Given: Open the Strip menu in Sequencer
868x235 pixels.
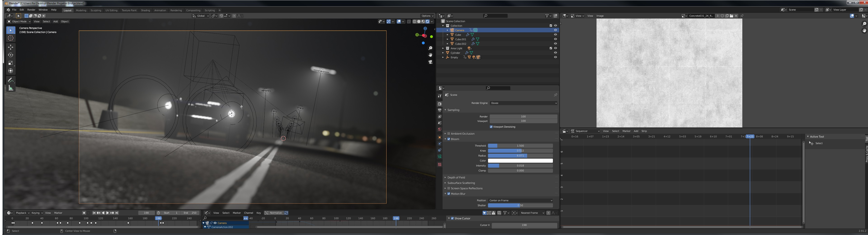Looking at the screenshot, I should point(644,131).
